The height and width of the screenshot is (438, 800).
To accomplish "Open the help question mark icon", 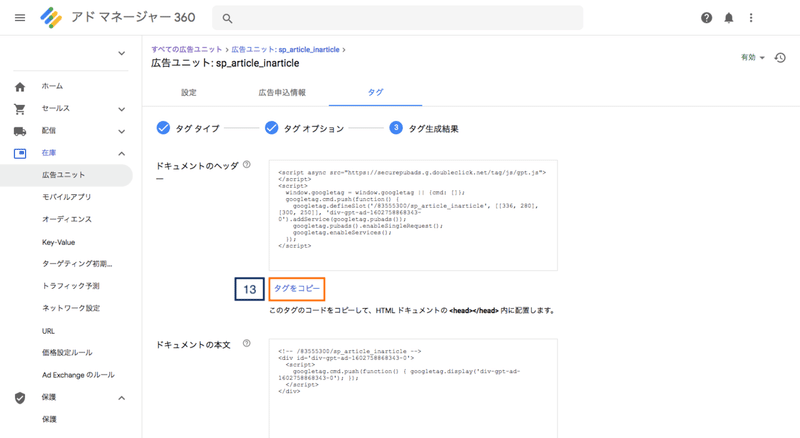I will tap(706, 18).
